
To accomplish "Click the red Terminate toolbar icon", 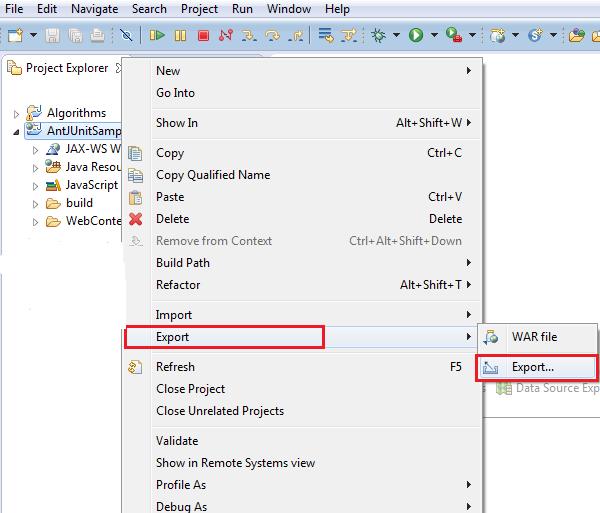I will (203, 36).
